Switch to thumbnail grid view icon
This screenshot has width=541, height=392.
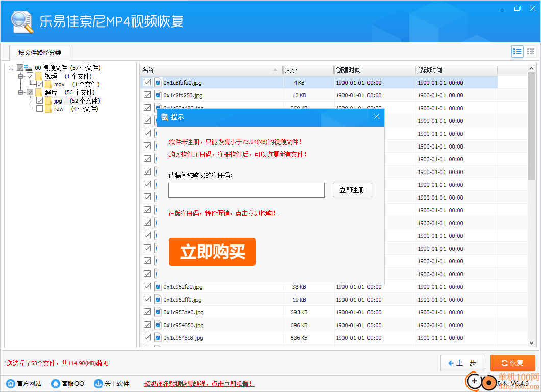pyautogui.click(x=531, y=52)
